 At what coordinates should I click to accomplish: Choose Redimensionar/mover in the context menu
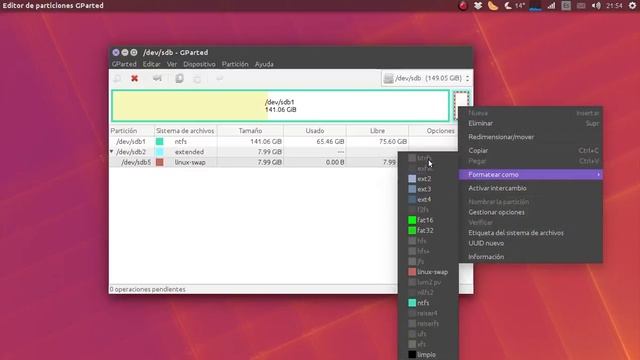coord(530,137)
